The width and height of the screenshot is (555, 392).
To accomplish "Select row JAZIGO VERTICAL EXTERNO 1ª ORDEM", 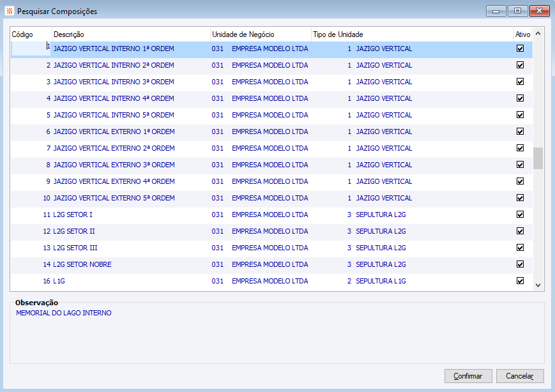I will point(271,132).
